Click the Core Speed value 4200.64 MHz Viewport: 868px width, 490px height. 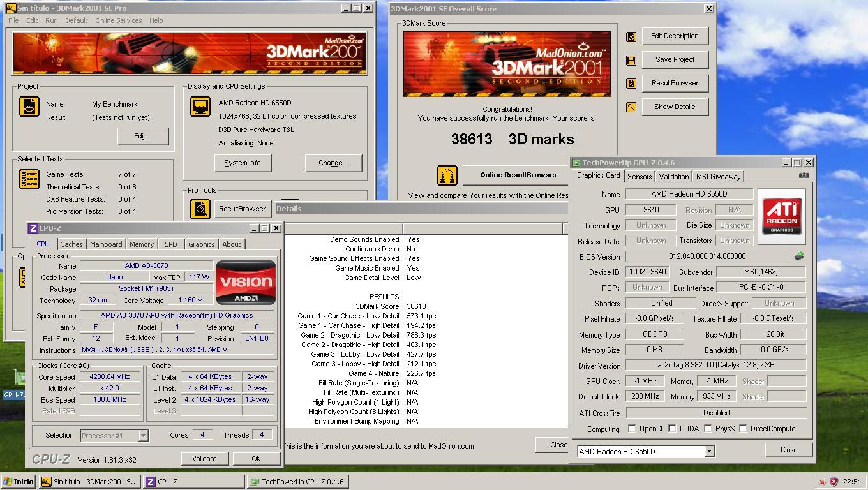[110, 376]
